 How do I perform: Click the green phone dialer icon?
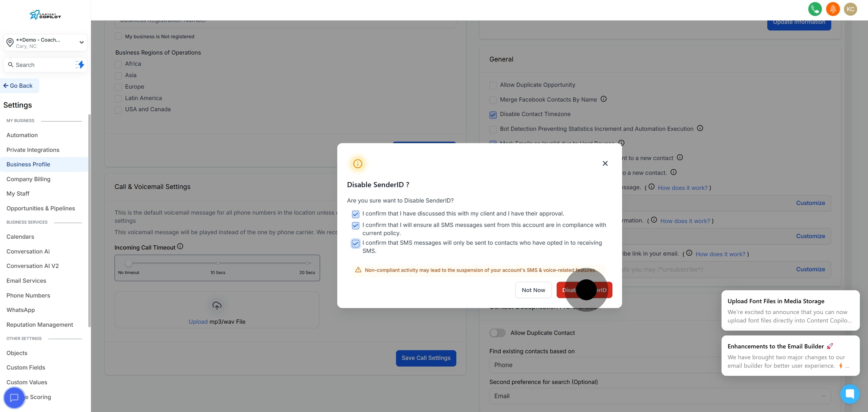(815, 9)
